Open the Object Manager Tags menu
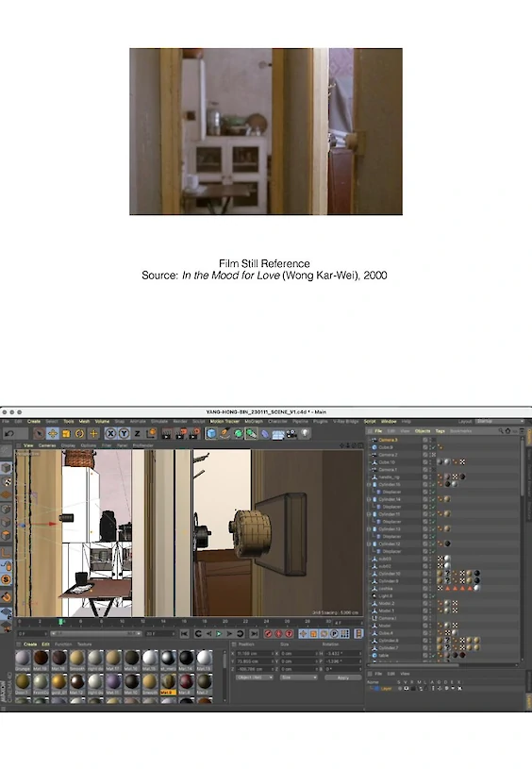 coord(440,431)
